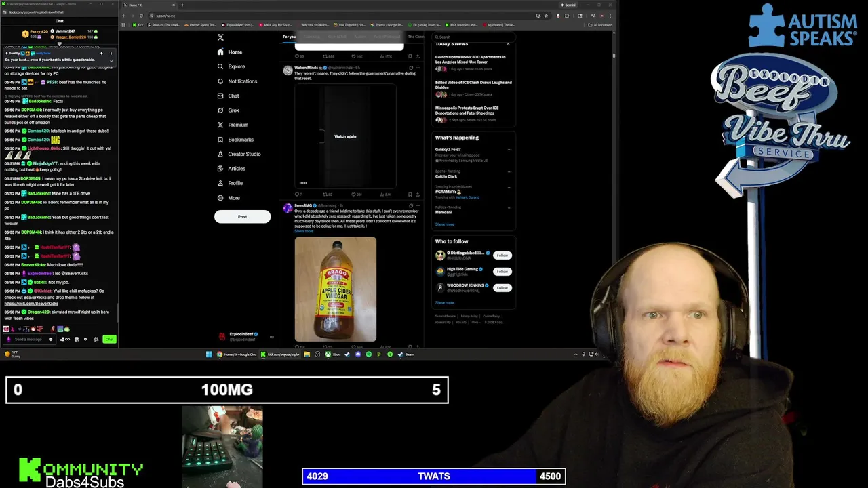The height and width of the screenshot is (488, 868).
Task: Open emoji picker in Kick chat input
Action: pyautogui.click(x=50, y=339)
